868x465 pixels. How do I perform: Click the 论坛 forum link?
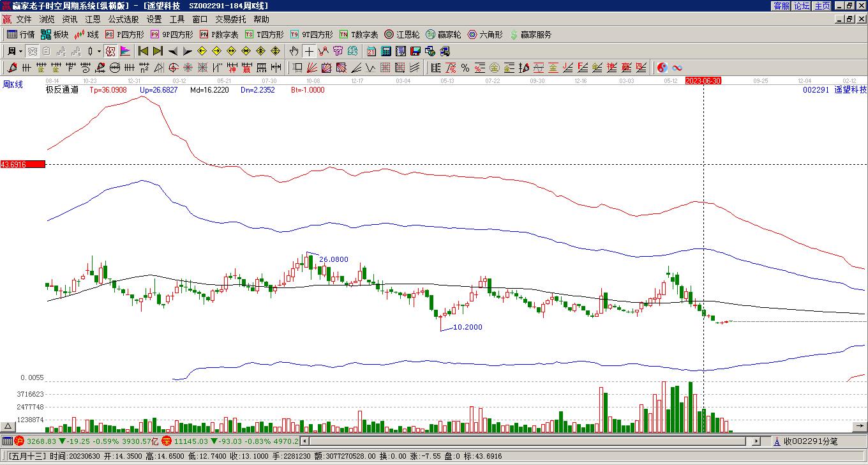point(802,6)
